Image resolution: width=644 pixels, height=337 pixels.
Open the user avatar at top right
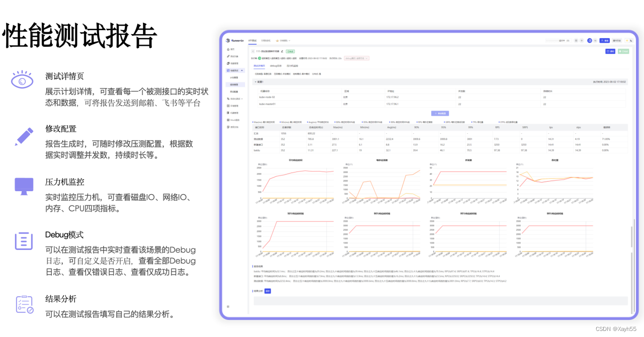(x=590, y=41)
